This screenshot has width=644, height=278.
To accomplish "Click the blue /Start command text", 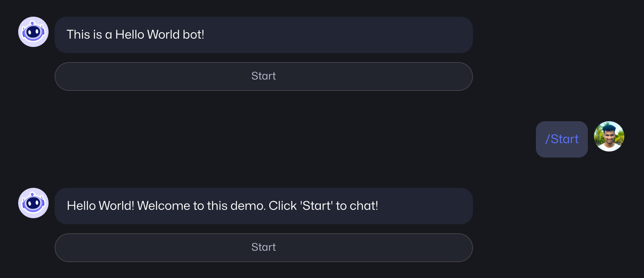I will [562, 139].
